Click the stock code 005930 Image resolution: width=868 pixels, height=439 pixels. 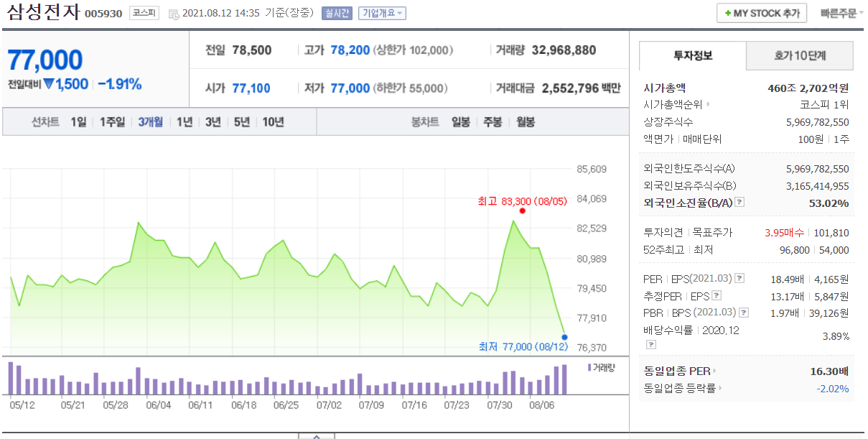pos(104,14)
